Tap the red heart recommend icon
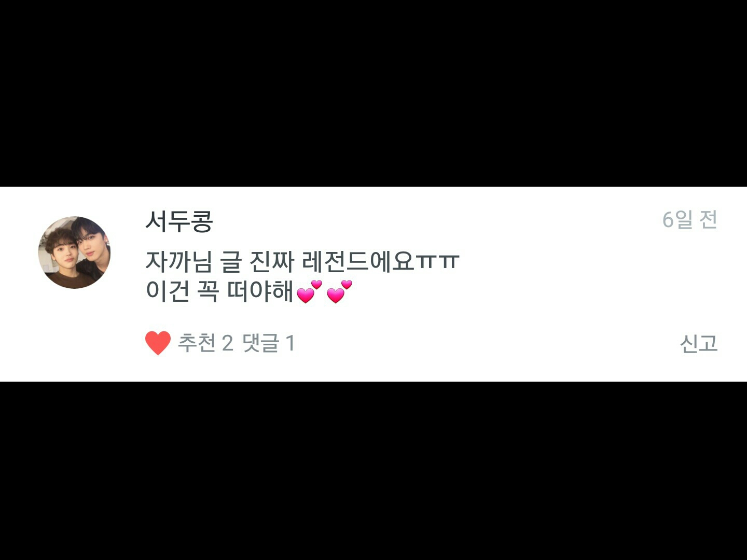Viewport: 747px width, 560px height. pos(158,343)
